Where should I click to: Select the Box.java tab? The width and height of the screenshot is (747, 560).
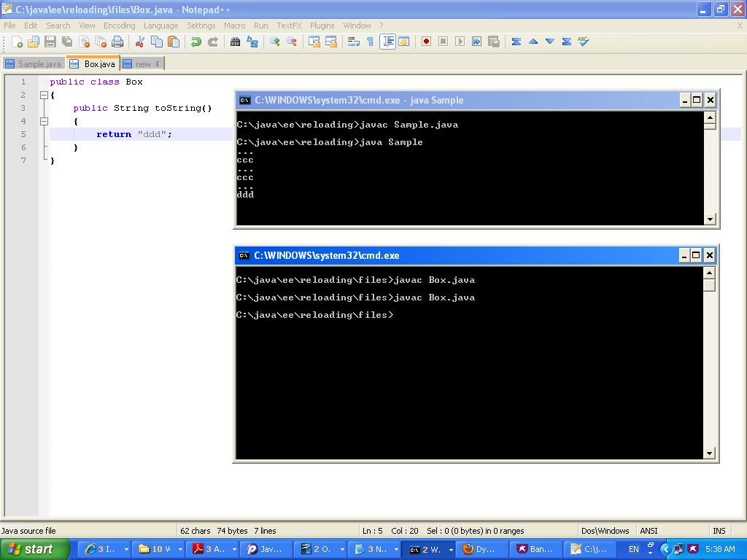click(93, 63)
